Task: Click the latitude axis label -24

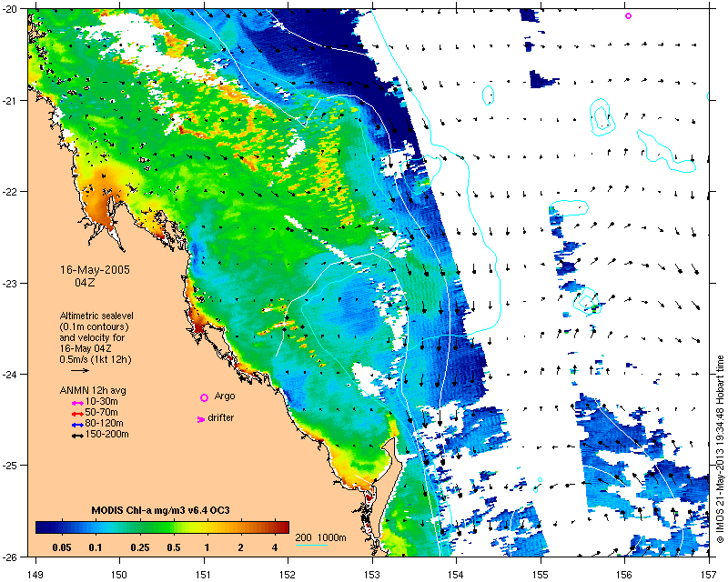Action: coord(10,375)
